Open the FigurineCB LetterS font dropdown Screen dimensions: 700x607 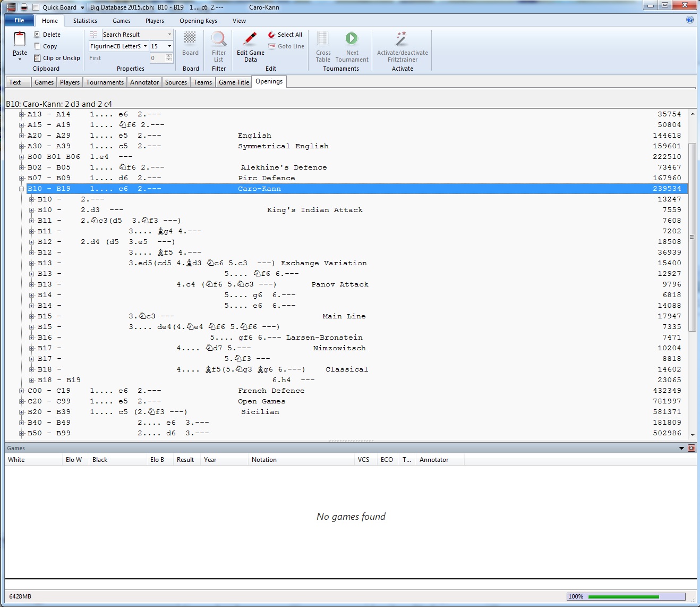144,46
